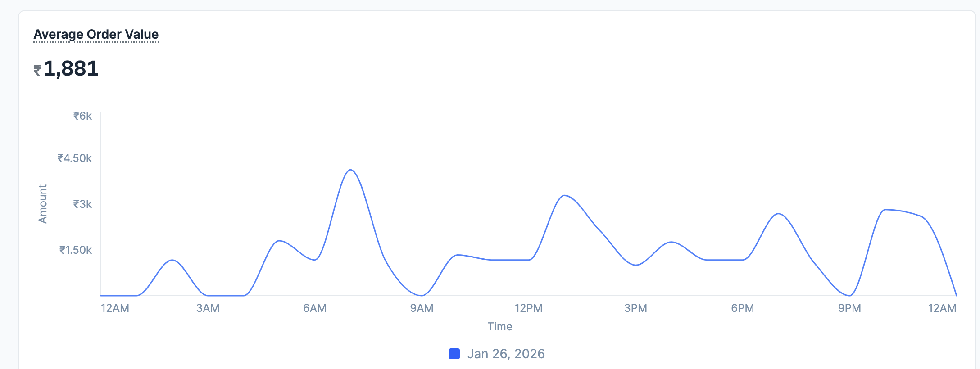Click the rupee symbol beside 1,881

pyautogui.click(x=37, y=70)
